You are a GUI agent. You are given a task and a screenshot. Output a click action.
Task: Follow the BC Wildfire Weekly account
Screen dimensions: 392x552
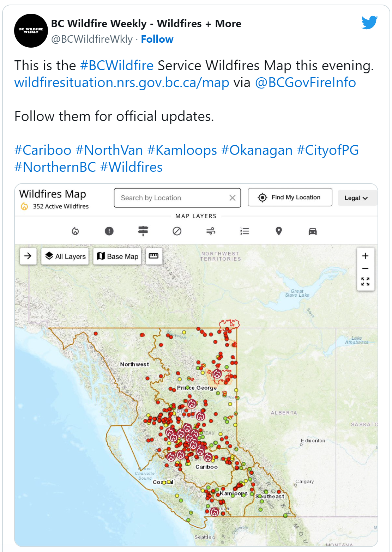tap(157, 39)
